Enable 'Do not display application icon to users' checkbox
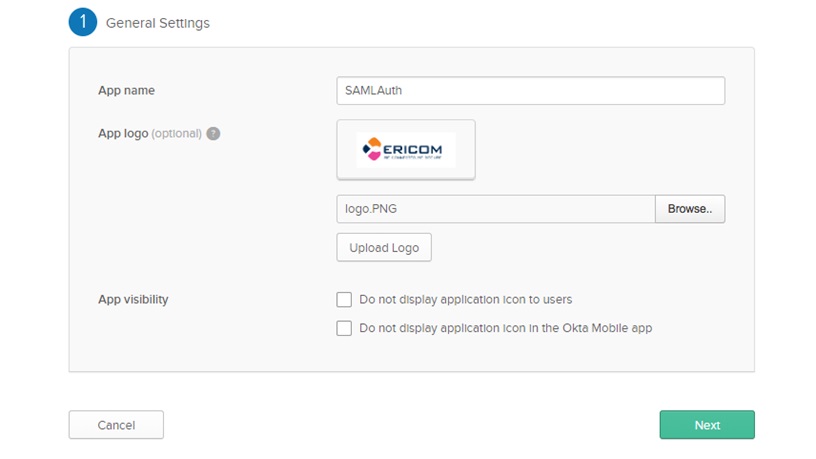 [x=344, y=299]
